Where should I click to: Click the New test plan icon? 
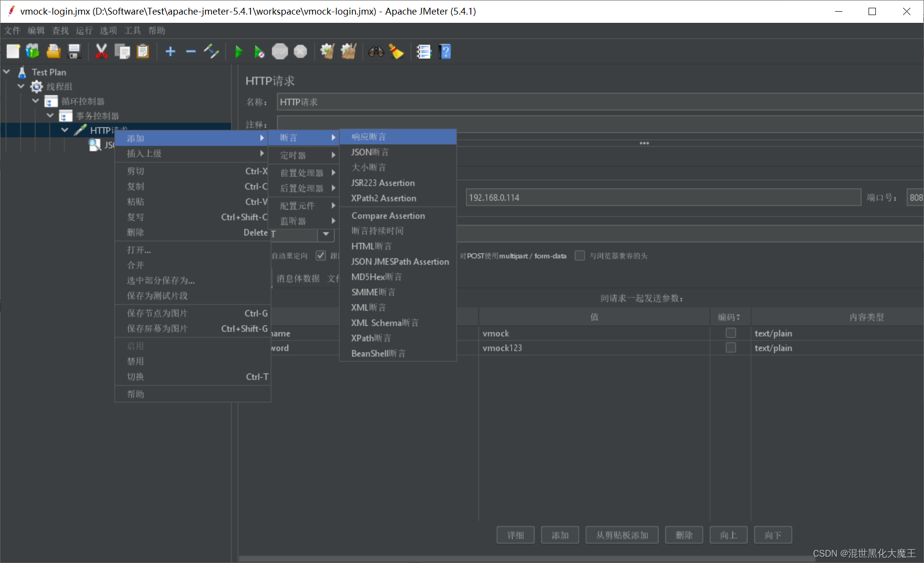pos(13,52)
